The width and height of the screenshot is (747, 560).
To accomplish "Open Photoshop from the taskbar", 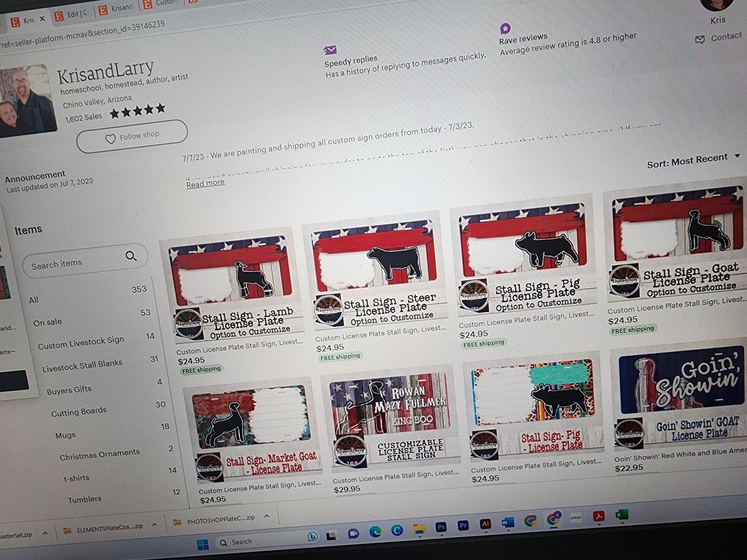I will (x=441, y=527).
